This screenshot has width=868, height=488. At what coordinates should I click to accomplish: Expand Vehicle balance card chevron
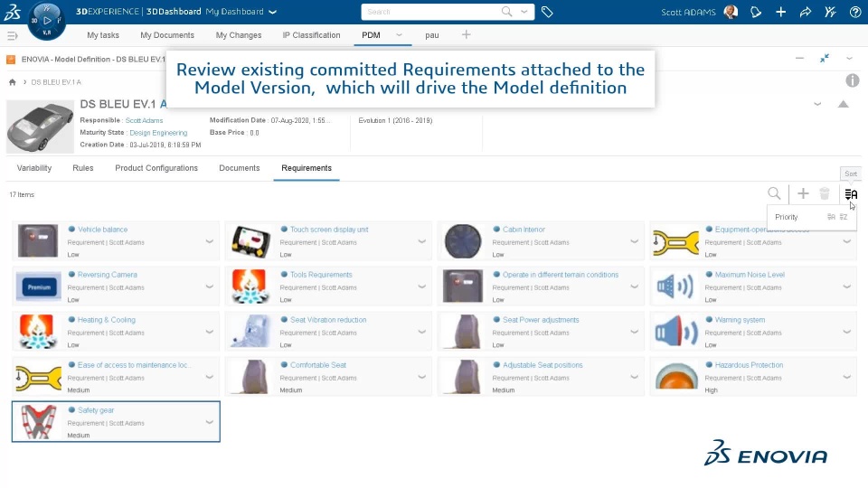click(209, 241)
